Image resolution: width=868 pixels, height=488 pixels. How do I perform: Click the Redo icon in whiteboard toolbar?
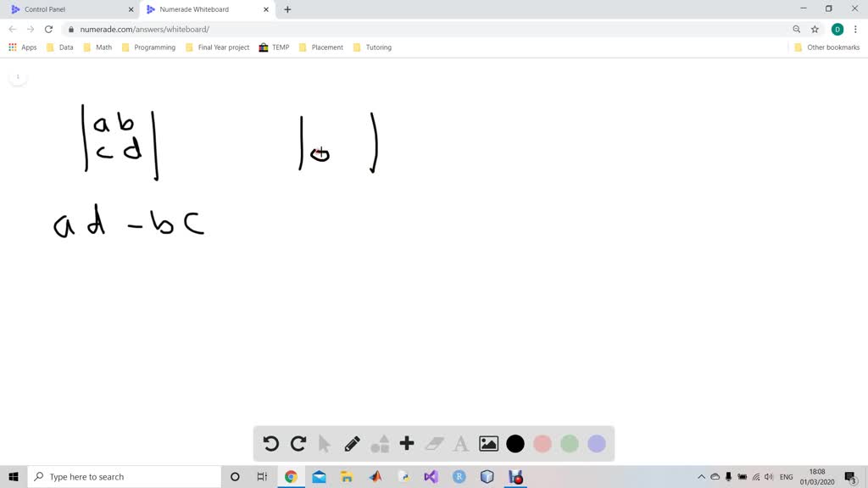298,443
